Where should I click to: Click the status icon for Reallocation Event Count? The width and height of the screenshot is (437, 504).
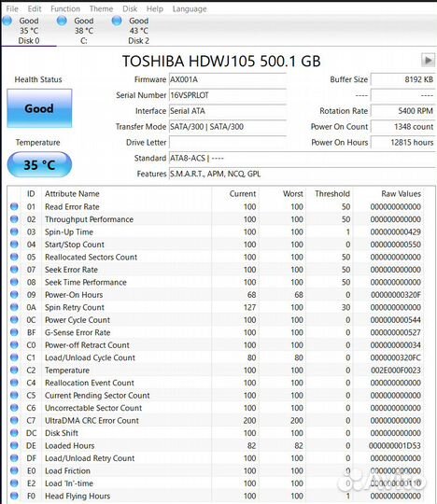tap(14, 382)
